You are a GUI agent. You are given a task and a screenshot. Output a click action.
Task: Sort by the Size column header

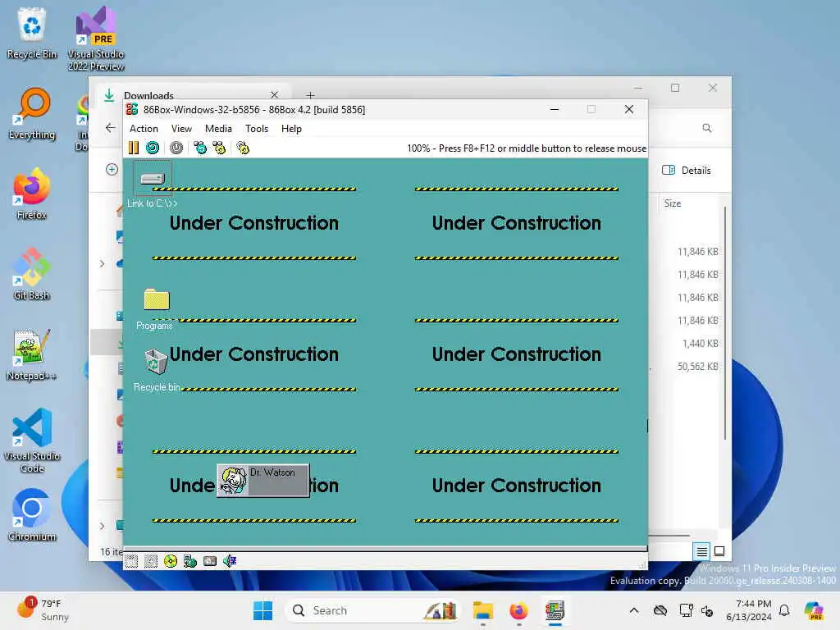(x=673, y=203)
